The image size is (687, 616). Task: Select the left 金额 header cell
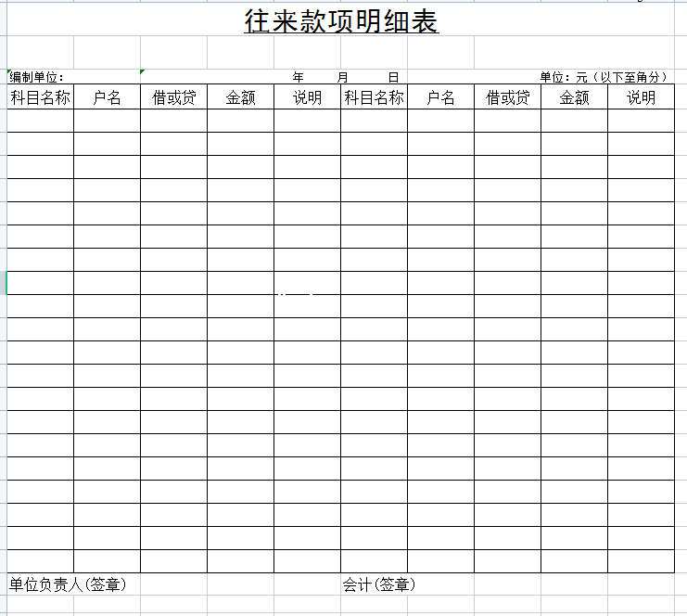[240, 97]
